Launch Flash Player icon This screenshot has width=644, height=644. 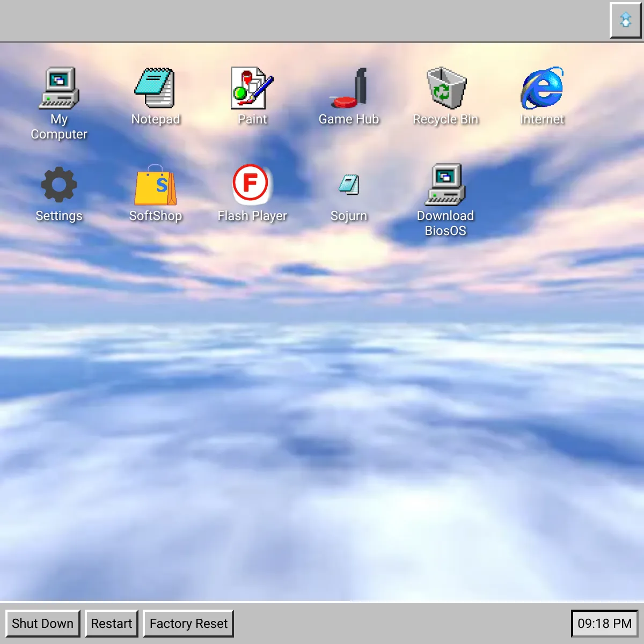pos(251,184)
